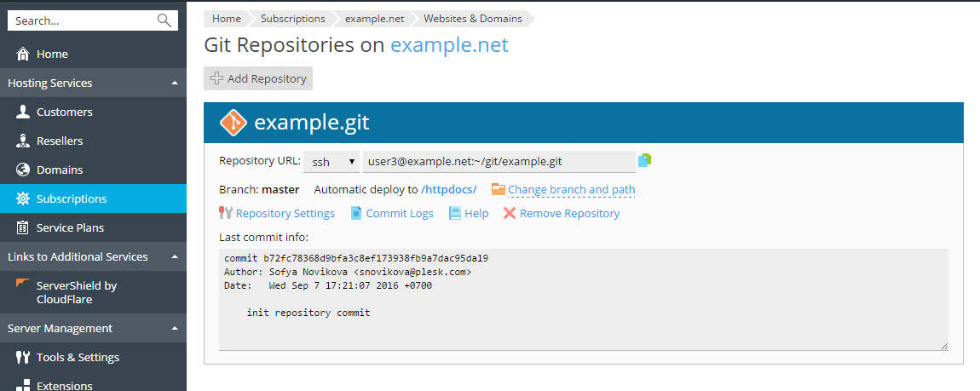Click the Git logo icon beside example.git

[x=233, y=123]
